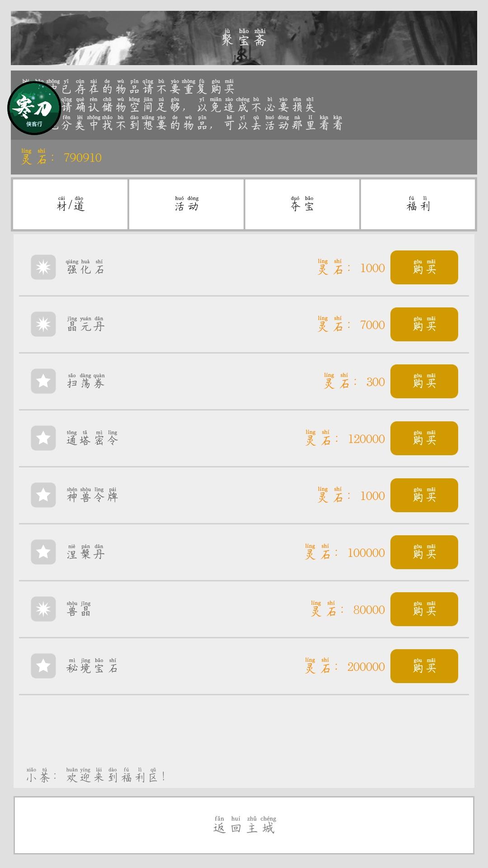This screenshot has width=488, height=868.
Task: Click the star icon beside 通塔密令
Action: pyautogui.click(x=43, y=438)
